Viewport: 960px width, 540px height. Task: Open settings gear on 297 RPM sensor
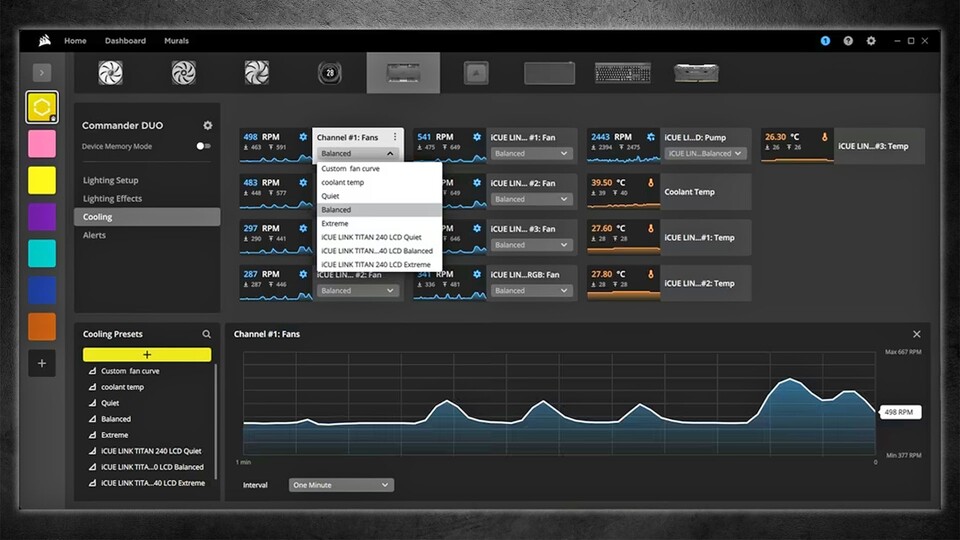[x=303, y=228]
